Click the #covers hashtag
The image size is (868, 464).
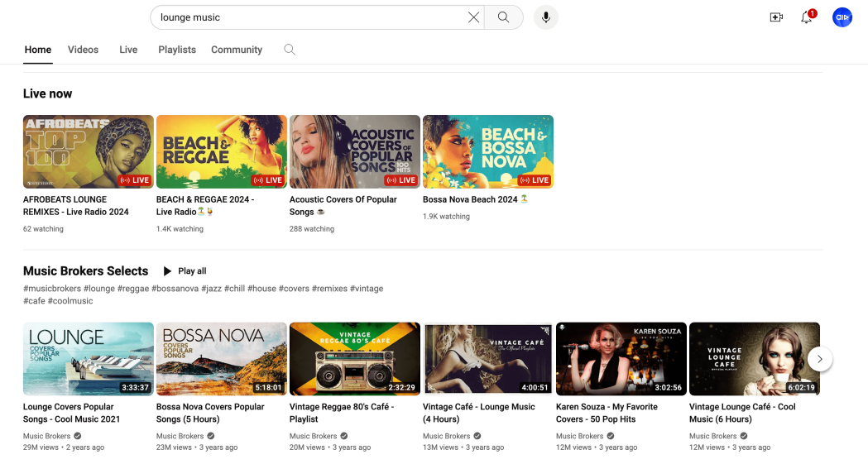coord(294,289)
